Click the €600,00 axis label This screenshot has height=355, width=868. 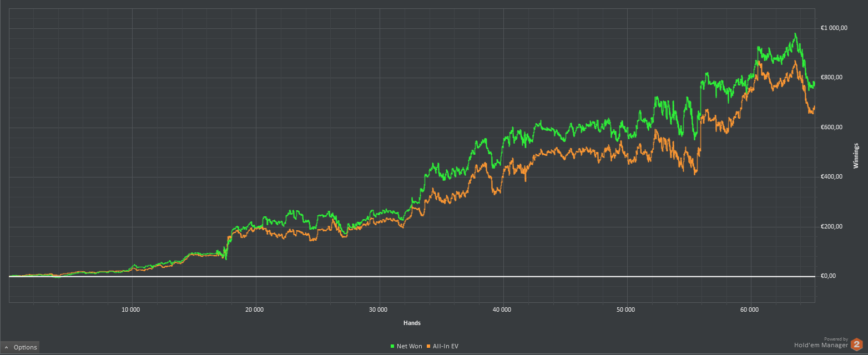[x=831, y=127]
